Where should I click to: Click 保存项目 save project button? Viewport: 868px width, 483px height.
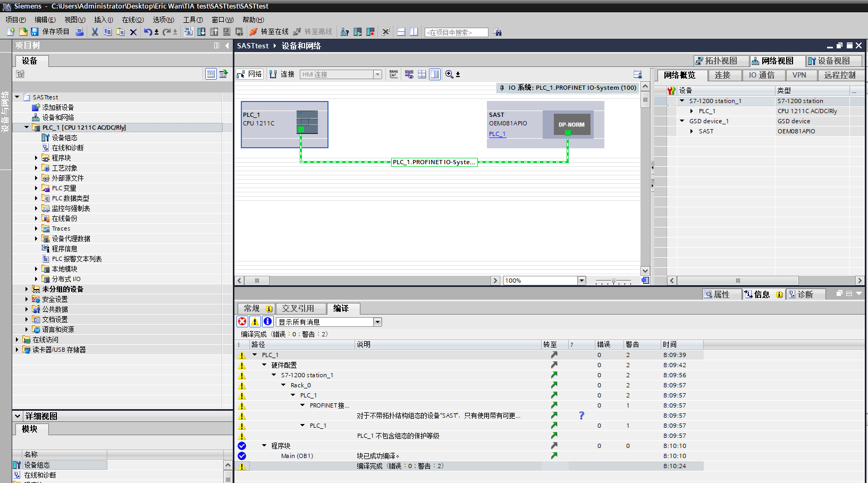coord(50,32)
